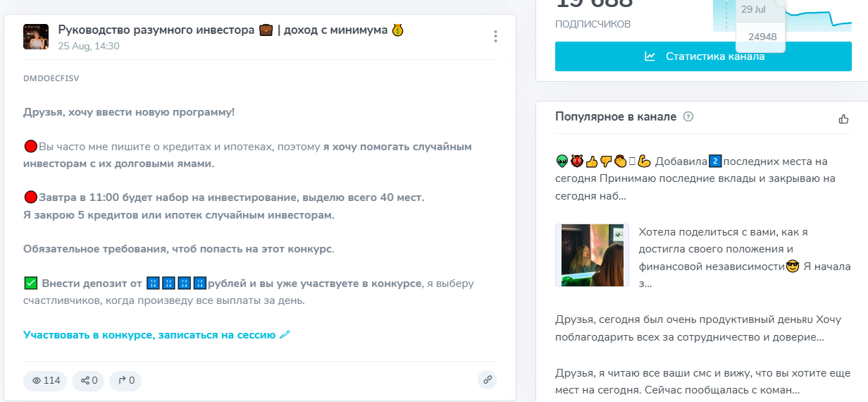Click the red circle before "Завтра в 11:00"

[30, 197]
